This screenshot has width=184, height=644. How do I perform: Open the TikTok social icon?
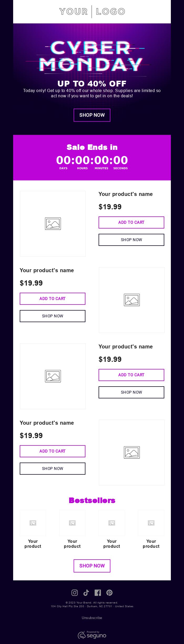pyautogui.click(x=86, y=592)
